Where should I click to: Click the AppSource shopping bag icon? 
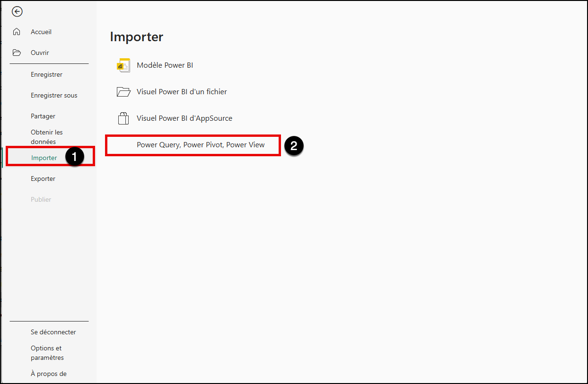[x=123, y=118]
